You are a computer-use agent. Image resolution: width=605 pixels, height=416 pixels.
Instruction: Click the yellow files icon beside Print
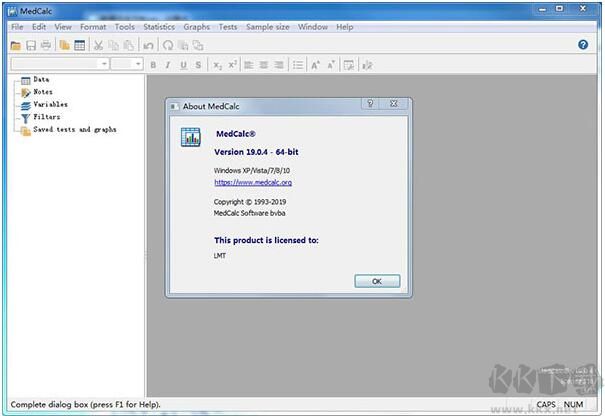coord(64,46)
